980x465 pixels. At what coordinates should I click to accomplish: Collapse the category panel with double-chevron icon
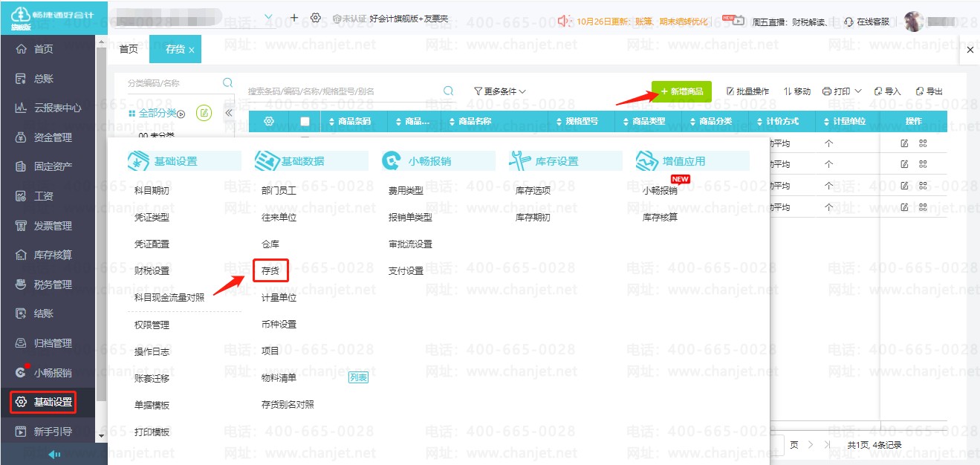[x=229, y=113]
